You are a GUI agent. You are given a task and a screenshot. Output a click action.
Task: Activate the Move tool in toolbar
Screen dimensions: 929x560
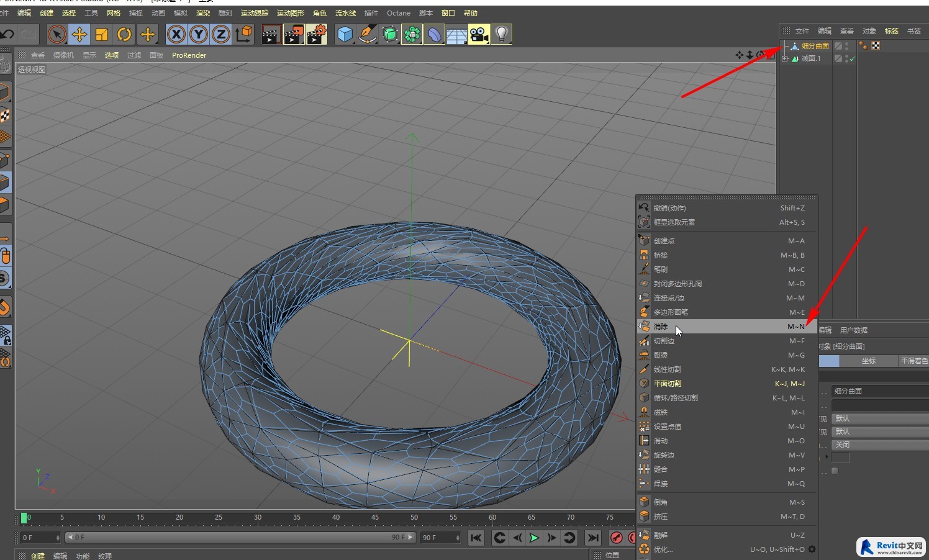[x=79, y=35]
